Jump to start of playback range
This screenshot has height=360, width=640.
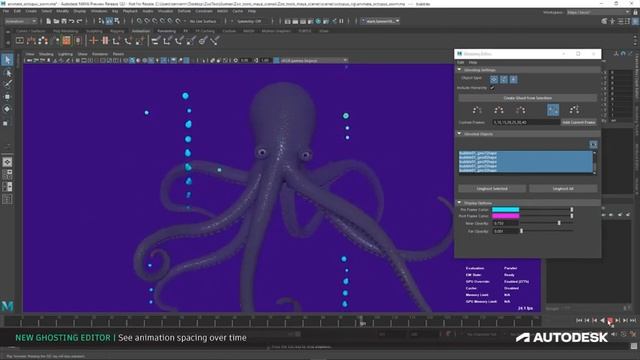click(579, 320)
